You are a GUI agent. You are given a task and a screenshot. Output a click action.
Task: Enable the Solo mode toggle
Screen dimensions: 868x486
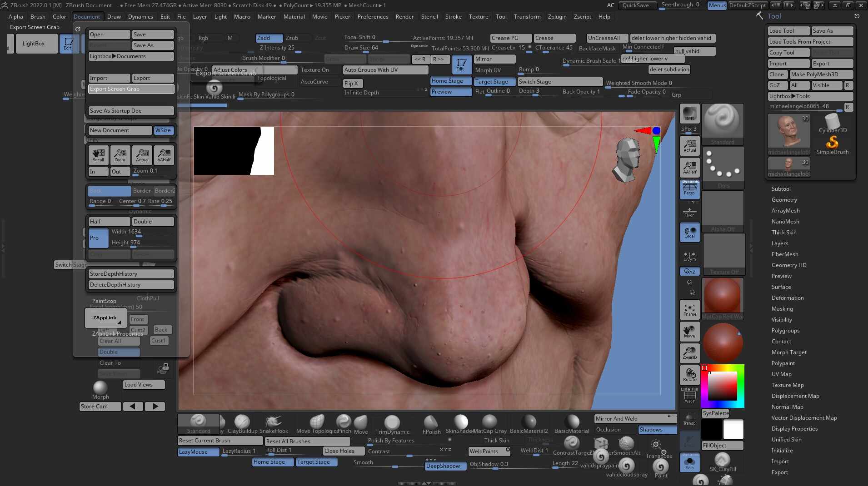[x=689, y=463]
